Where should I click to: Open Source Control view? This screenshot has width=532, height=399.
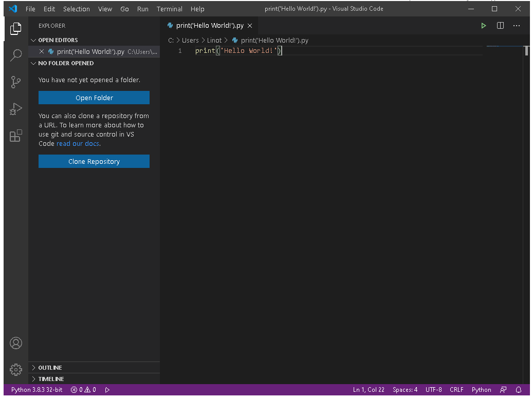[x=15, y=82]
